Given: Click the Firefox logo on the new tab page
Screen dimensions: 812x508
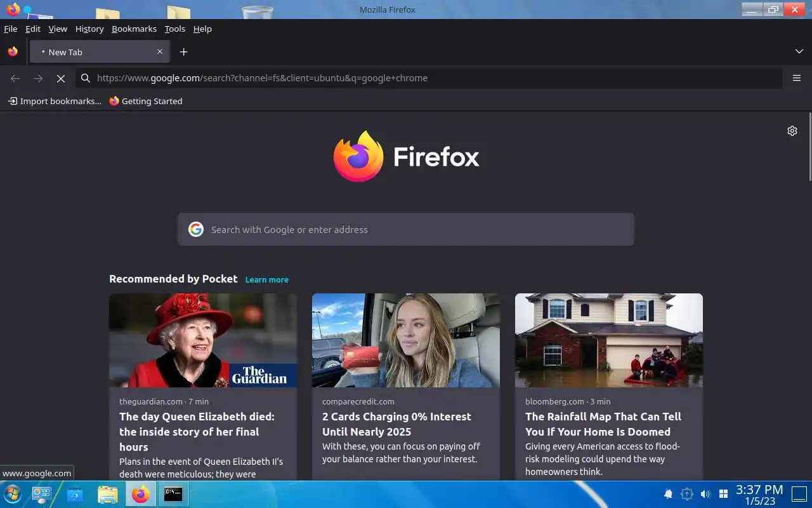Looking at the screenshot, I should point(406,156).
